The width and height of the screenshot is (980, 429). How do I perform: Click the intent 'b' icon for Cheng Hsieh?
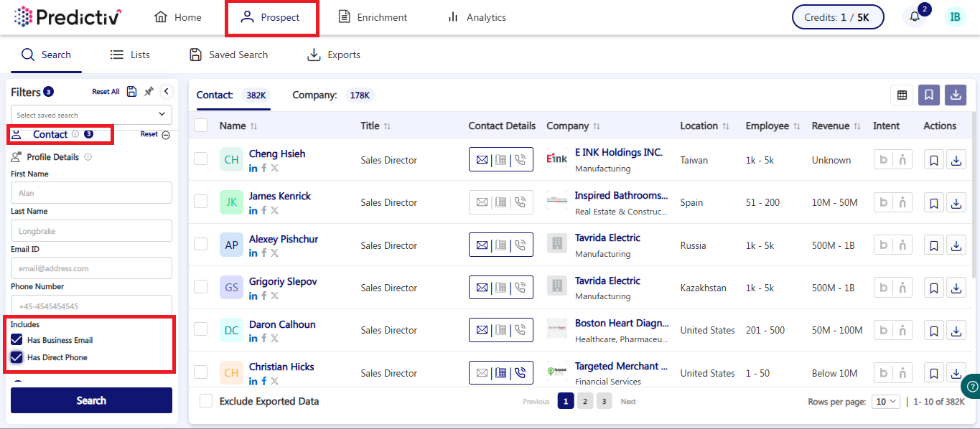click(884, 160)
